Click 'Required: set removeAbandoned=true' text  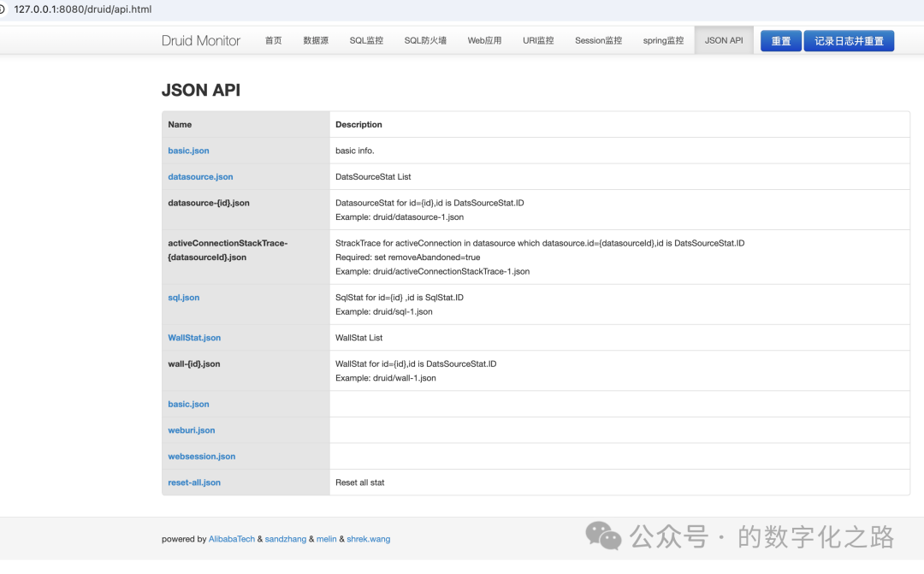408,257
